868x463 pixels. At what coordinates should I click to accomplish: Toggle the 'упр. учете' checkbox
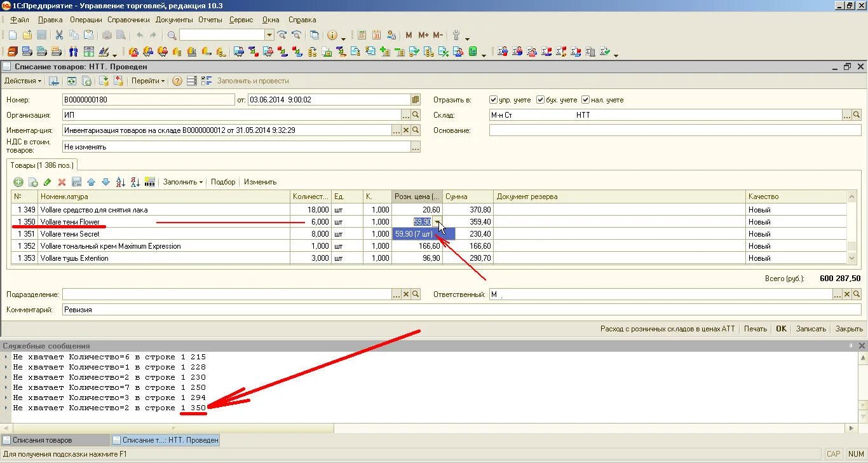[493, 100]
